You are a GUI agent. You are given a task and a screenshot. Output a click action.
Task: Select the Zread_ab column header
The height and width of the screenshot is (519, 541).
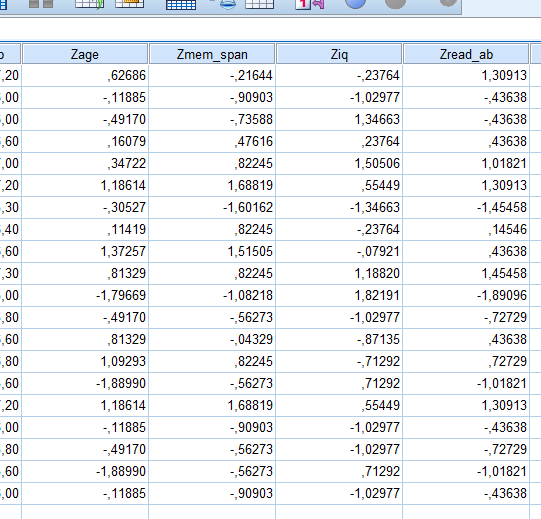[466, 54]
